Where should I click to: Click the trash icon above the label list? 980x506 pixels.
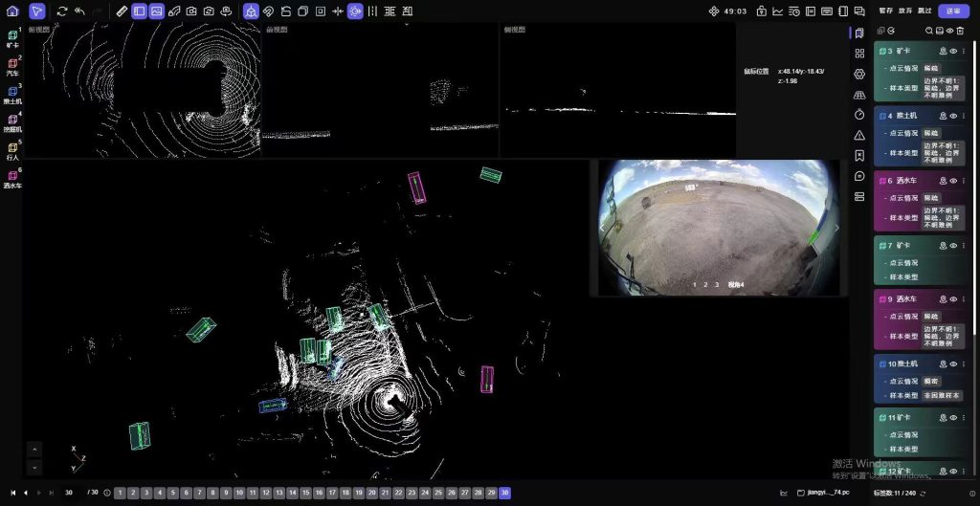point(961,32)
